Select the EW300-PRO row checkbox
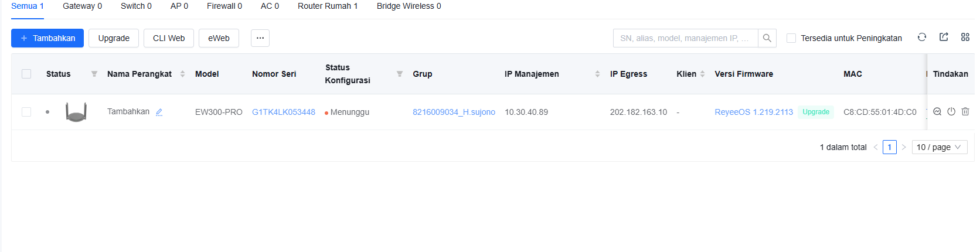Viewport: 980px width, 252px height. pos(26,112)
